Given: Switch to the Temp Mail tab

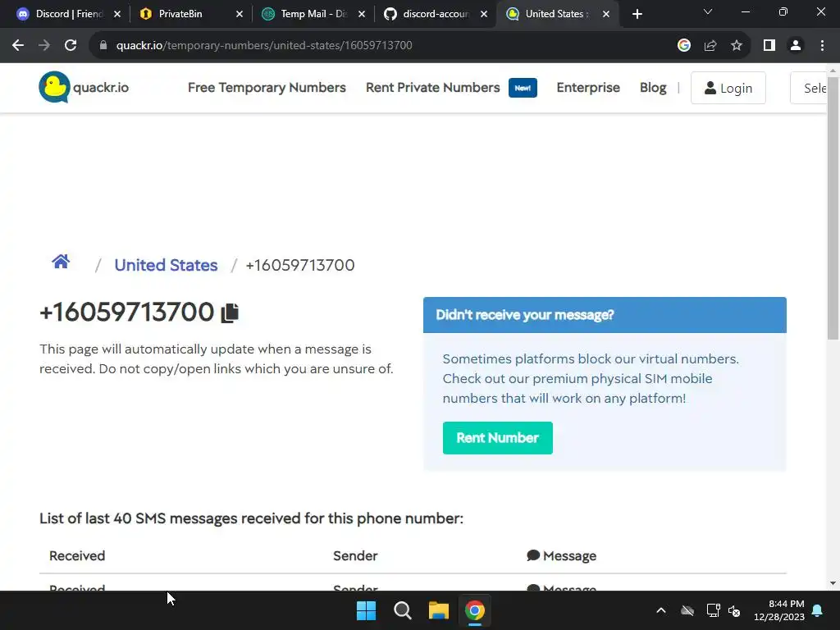Looking at the screenshot, I should (313, 14).
